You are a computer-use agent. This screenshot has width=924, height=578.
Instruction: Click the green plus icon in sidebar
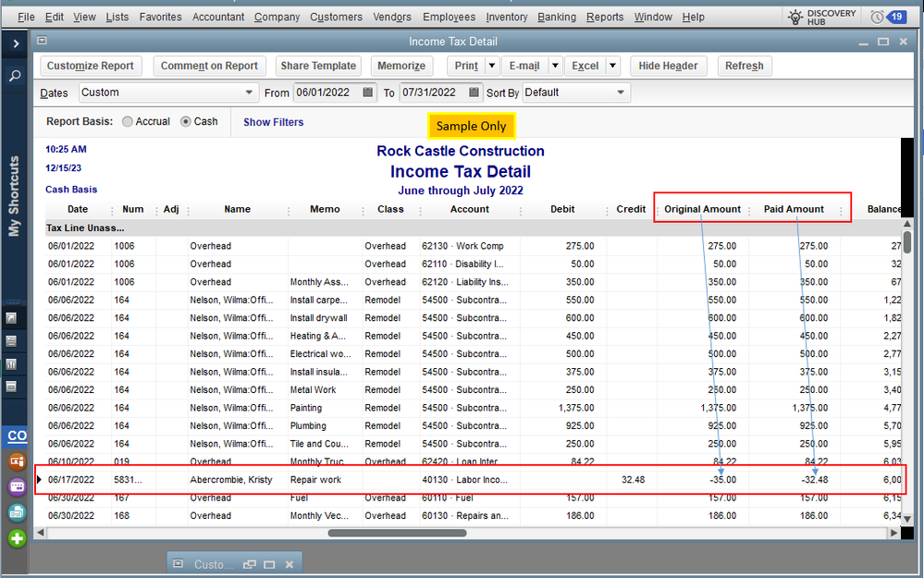17,538
